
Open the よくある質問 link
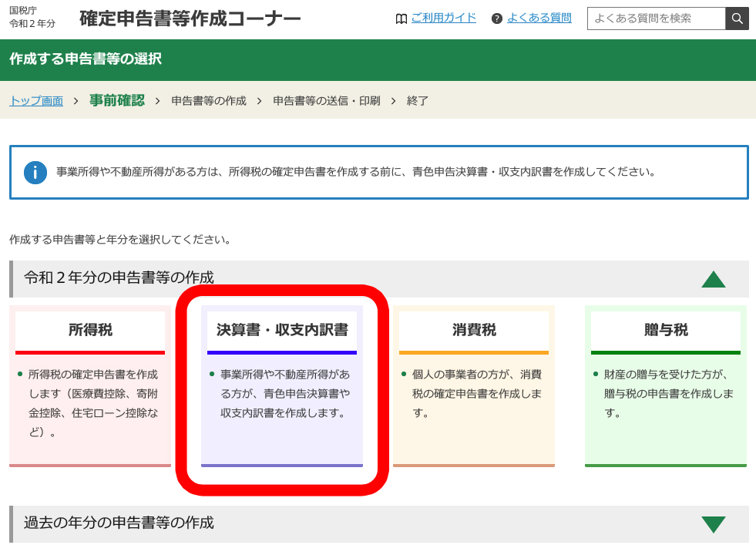539,18
